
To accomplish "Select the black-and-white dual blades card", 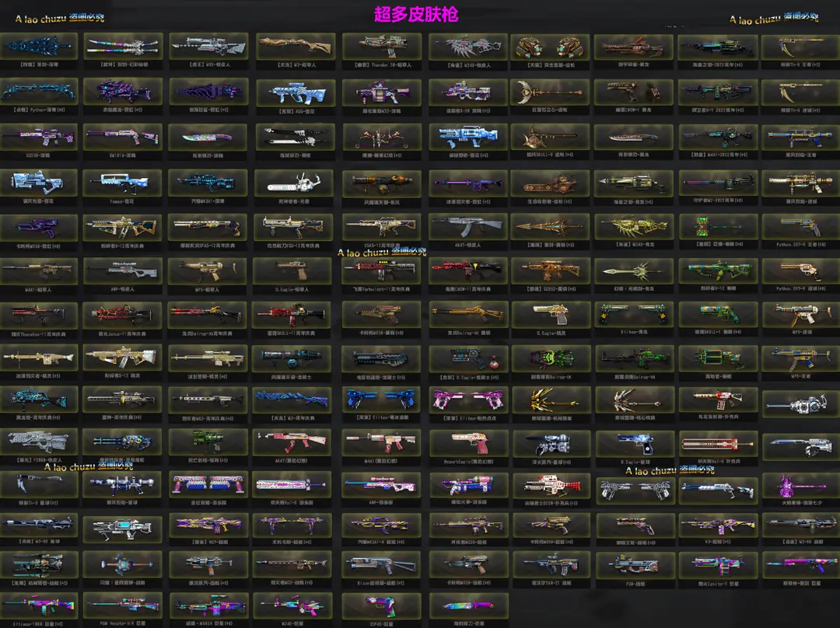I will tap(296, 138).
